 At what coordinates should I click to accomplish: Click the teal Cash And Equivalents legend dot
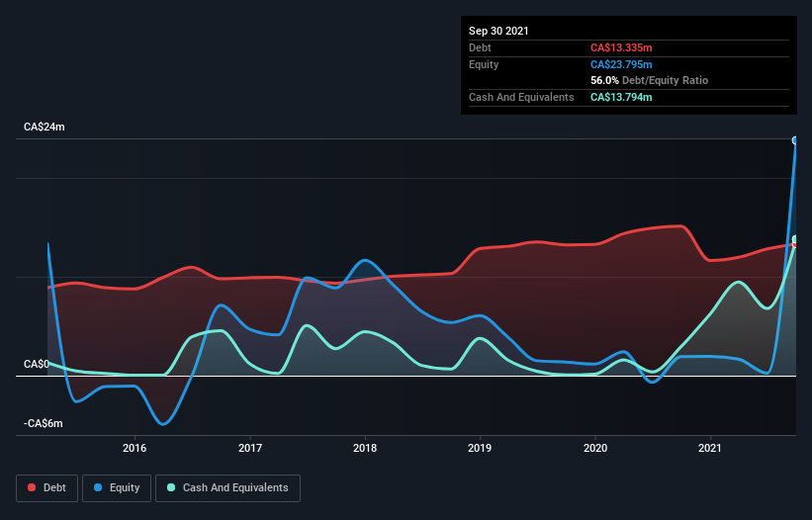[x=171, y=487]
